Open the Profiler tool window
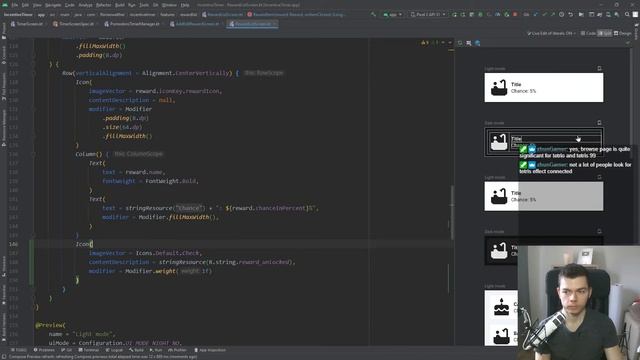The width and height of the screenshot is (640, 360). tap(177, 350)
